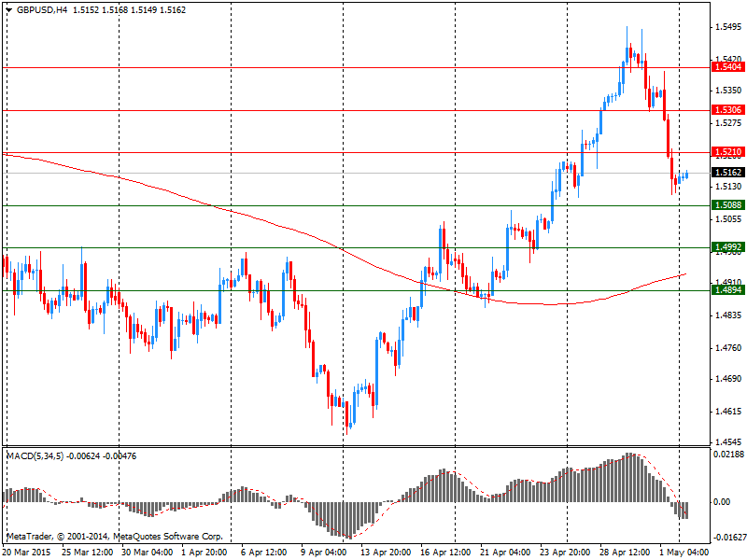The image size is (747, 560).
Task: Click the 1.5130 price scale value
Action: coord(728,187)
